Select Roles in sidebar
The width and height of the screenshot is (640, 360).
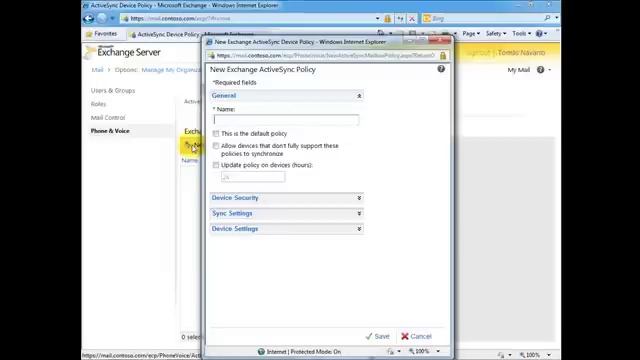click(x=98, y=104)
